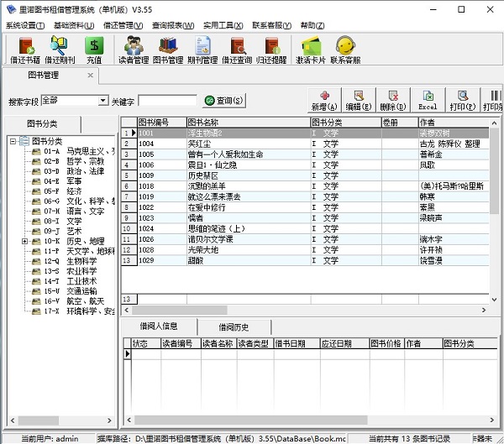504x444 pixels.
Task: Click book number 1029 cell
Action: click(162, 260)
